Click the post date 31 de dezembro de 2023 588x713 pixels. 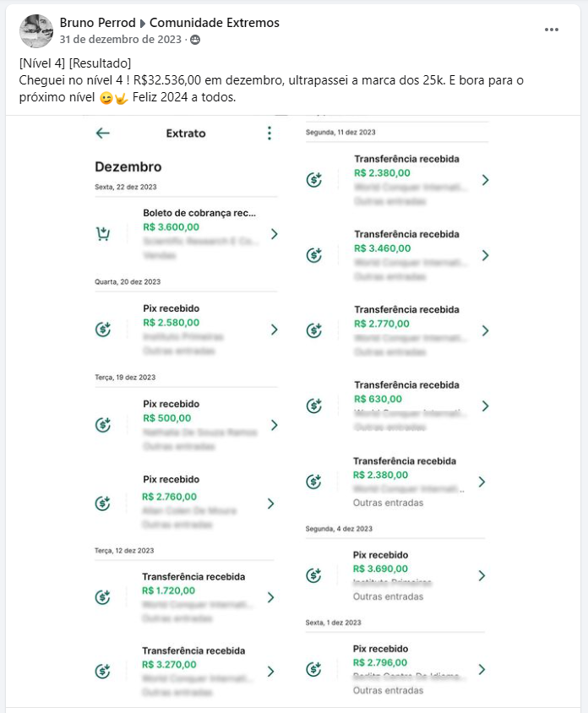(121, 40)
